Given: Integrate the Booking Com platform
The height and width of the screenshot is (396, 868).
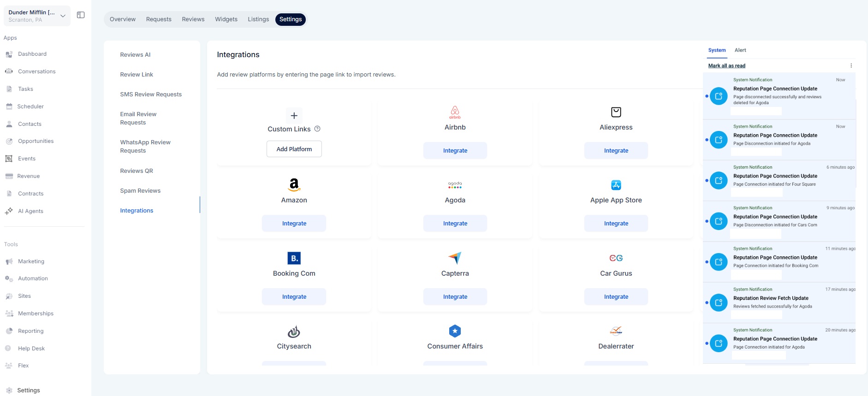Looking at the screenshot, I should pyautogui.click(x=294, y=297).
